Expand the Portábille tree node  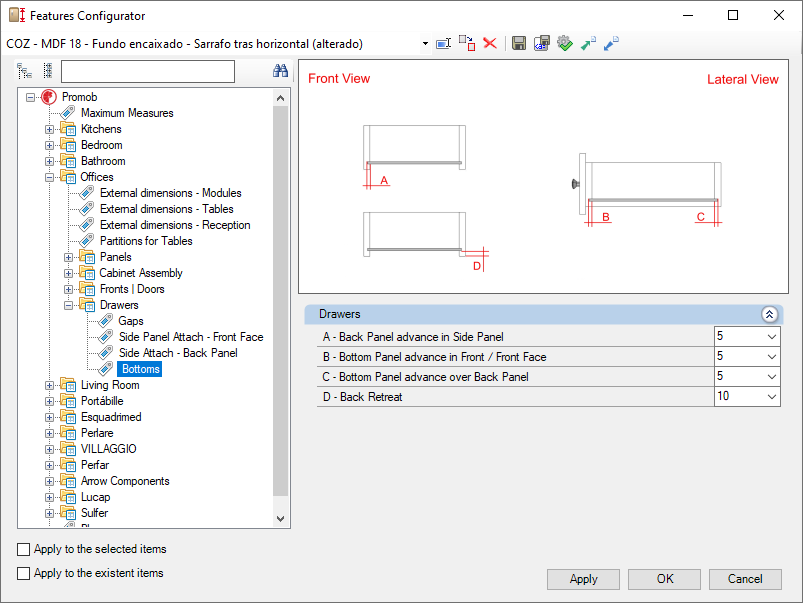49,401
